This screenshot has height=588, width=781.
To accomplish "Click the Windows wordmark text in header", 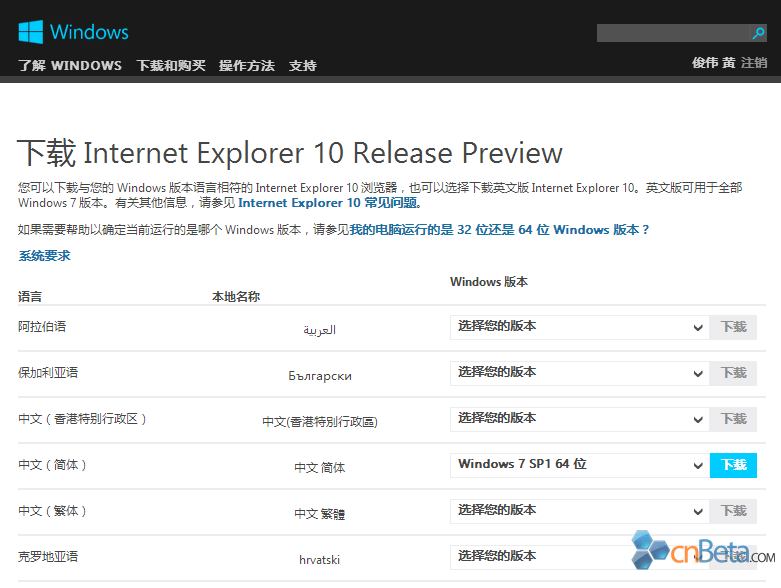I will point(89,32).
